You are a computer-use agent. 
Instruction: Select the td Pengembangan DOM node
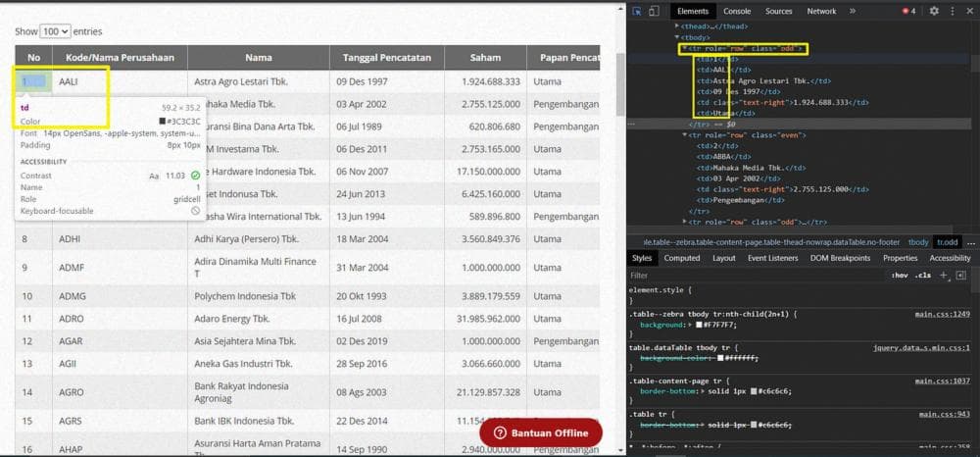click(x=741, y=200)
